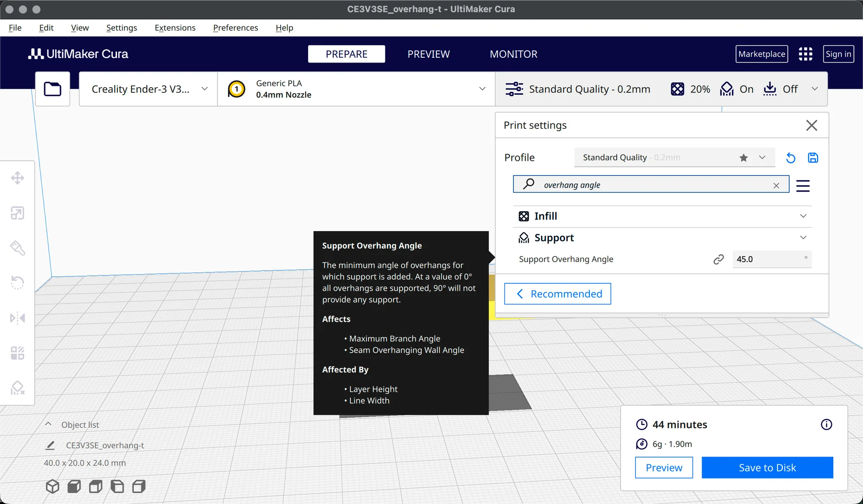Open the Preferences menu

point(235,28)
